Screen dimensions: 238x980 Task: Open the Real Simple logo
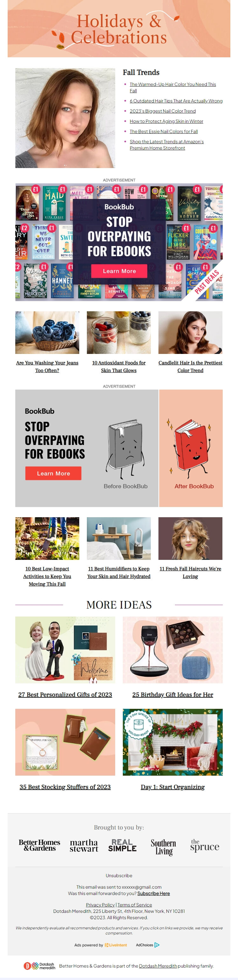(x=122, y=845)
